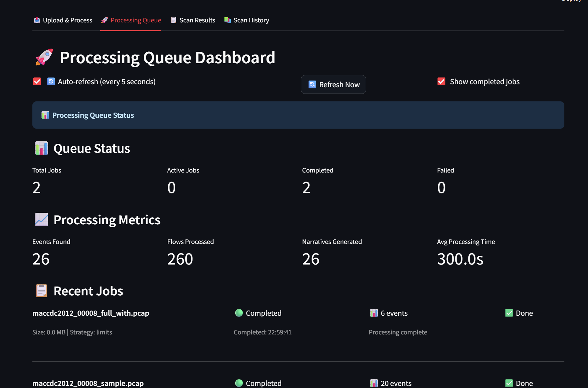
Task: Click the clipboard icon beside Recent Jobs
Action: point(41,291)
